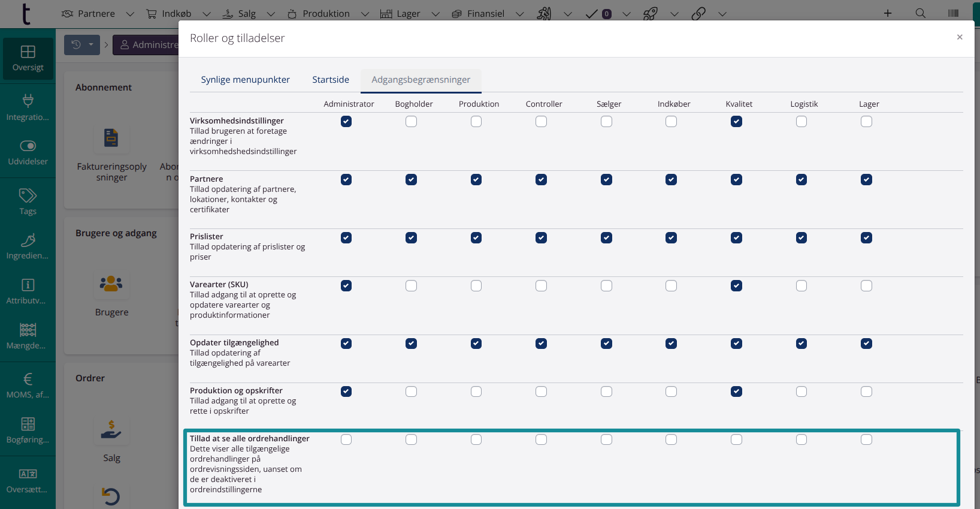Click the Tracezilla logo top left
The width and height of the screenshot is (980, 509).
click(26, 14)
